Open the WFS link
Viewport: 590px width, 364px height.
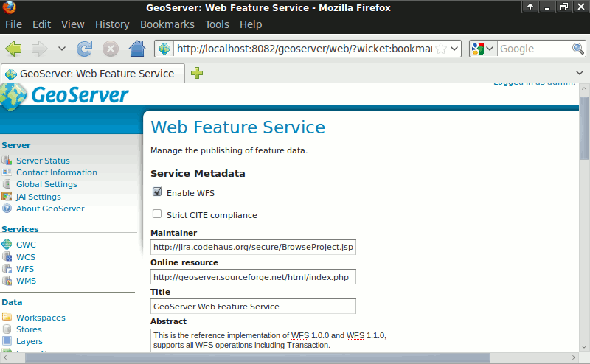click(25, 269)
